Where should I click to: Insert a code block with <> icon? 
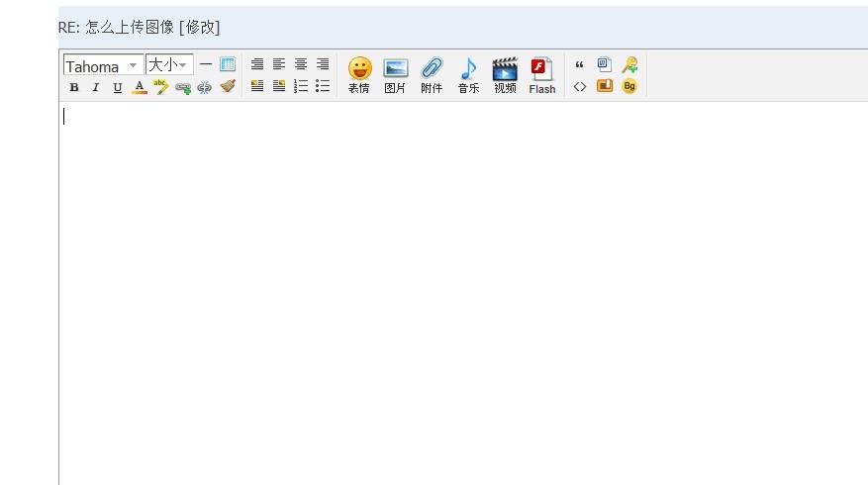tap(580, 87)
